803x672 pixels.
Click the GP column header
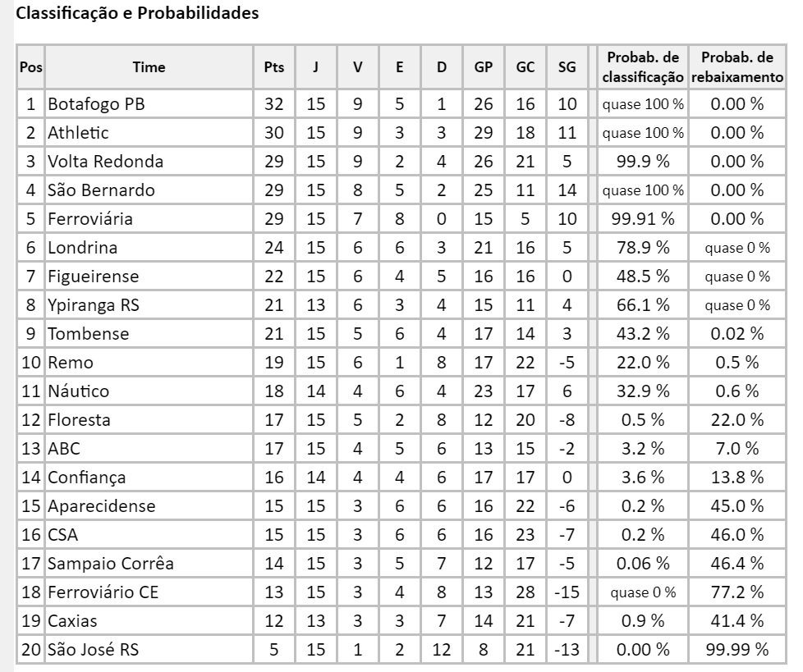(483, 68)
